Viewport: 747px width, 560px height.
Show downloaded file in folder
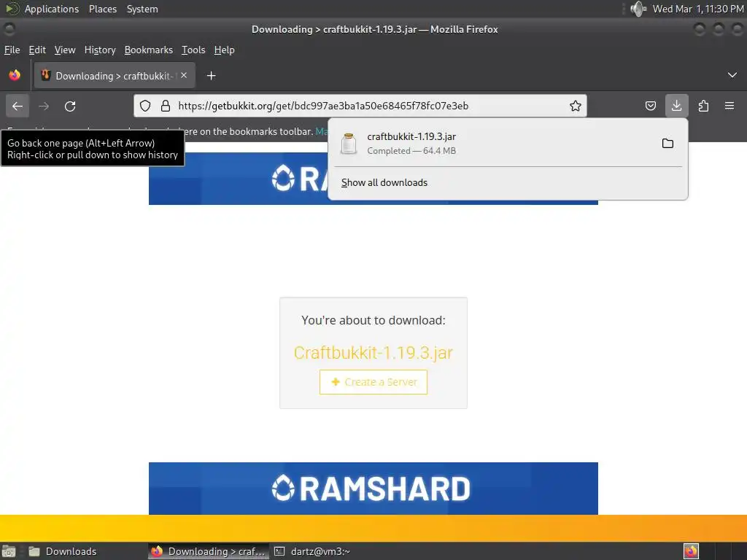click(x=668, y=144)
